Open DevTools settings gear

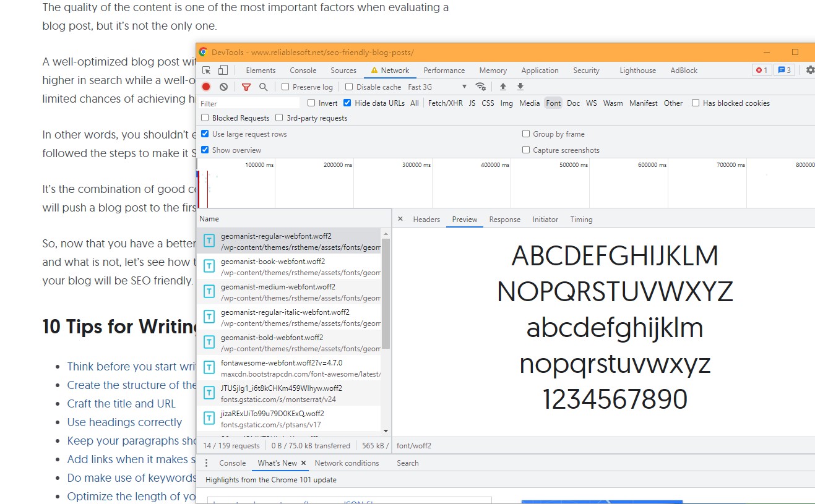pos(809,70)
